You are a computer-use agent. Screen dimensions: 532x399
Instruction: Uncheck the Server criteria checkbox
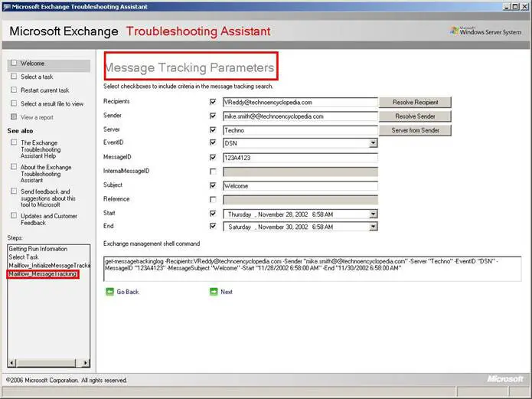(x=213, y=129)
